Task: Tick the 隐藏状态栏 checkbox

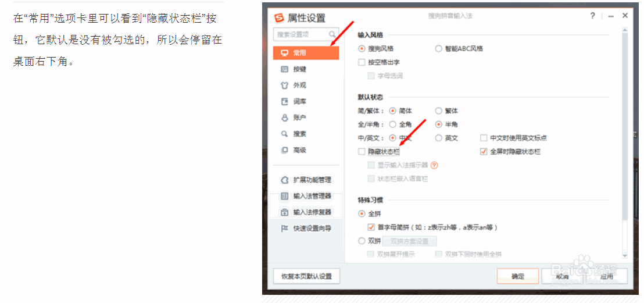Action: (x=362, y=152)
